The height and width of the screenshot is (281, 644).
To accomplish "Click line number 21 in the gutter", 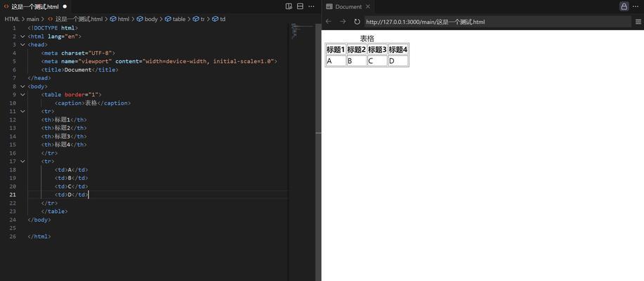I will [13, 195].
